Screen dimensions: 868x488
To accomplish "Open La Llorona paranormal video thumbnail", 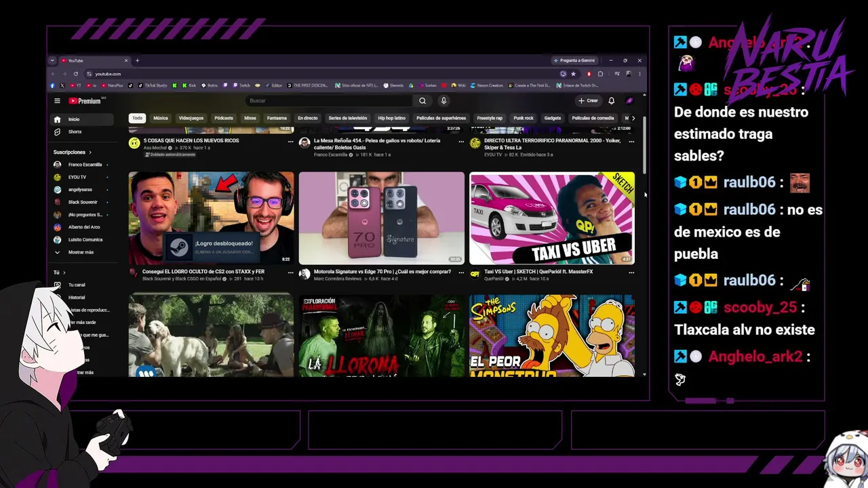I will pos(382,335).
